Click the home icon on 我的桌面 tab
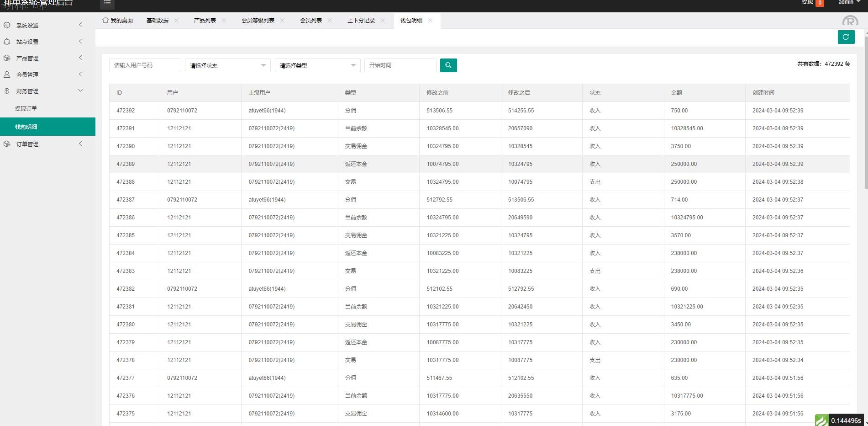Image resolution: width=868 pixels, height=426 pixels. coord(105,20)
